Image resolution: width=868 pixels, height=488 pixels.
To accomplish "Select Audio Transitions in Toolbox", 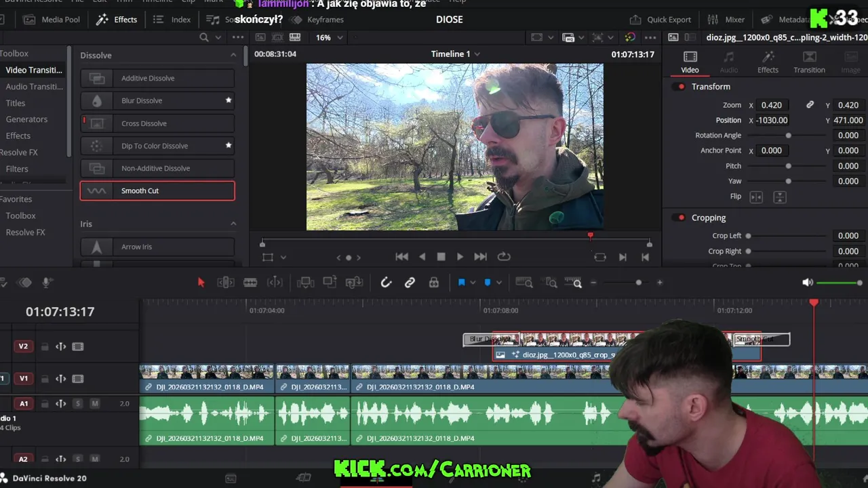I will pyautogui.click(x=34, y=87).
